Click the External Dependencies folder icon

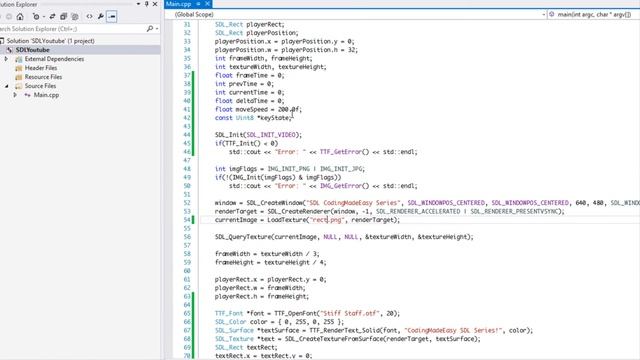pyautogui.click(x=18, y=59)
